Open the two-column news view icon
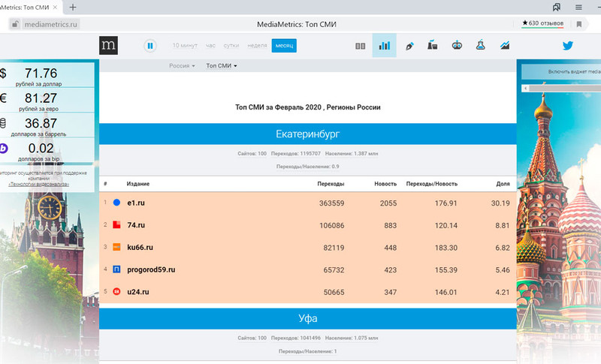The width and height of the screenshot is (601, 364). point(361,46)
